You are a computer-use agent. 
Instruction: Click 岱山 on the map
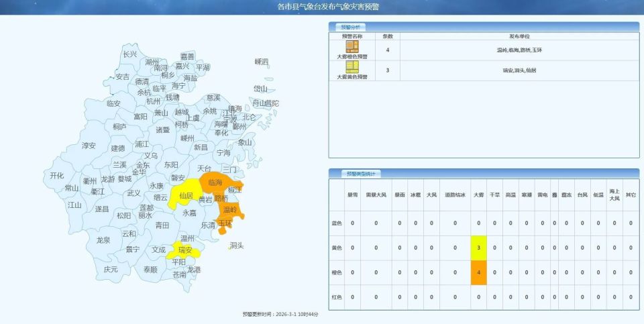click(x=260, y=89)
